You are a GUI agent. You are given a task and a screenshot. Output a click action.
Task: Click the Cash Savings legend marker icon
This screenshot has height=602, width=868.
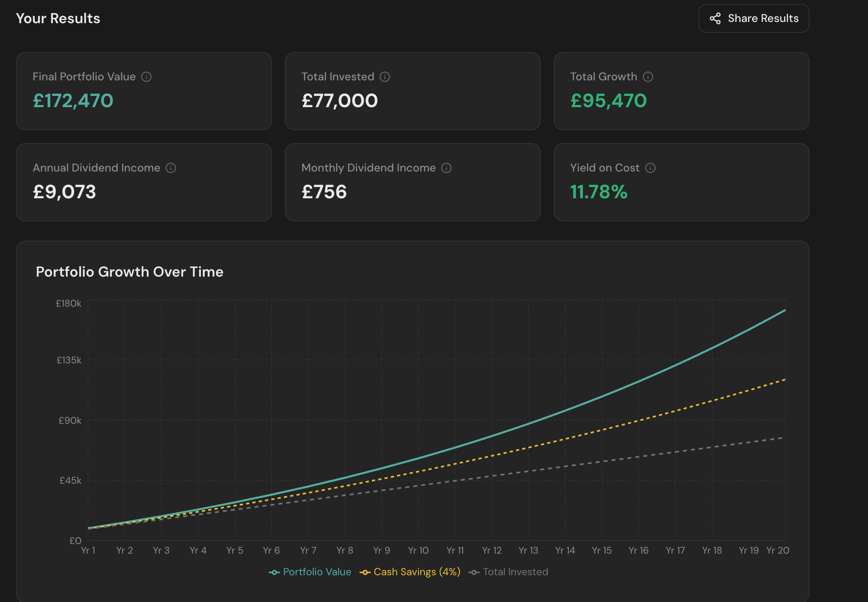click(365, 572)
